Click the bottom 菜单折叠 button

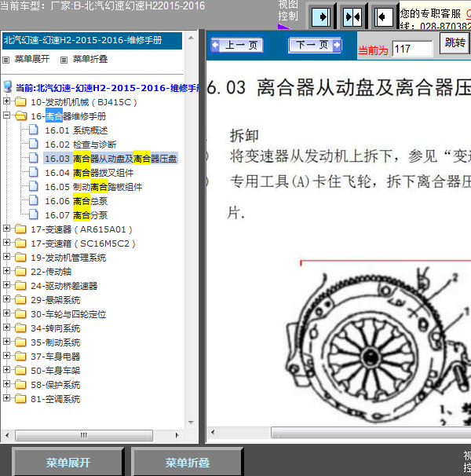click(188, 463)
